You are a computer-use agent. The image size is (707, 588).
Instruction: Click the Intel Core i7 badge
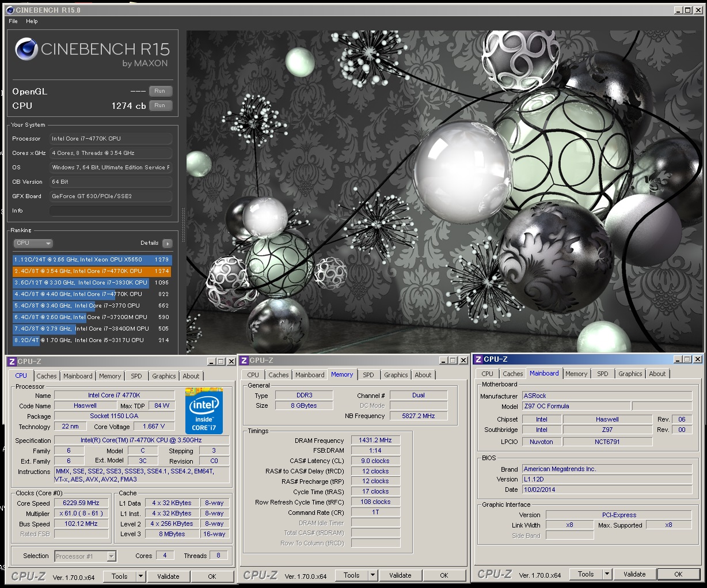[x=204, y=411]
